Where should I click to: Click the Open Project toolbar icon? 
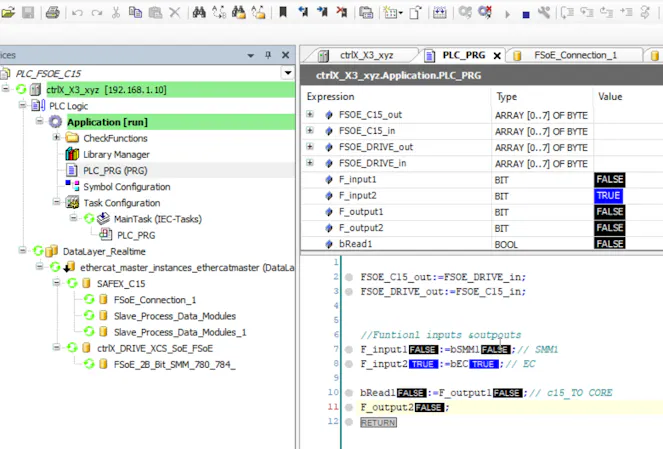coord(8,13)
